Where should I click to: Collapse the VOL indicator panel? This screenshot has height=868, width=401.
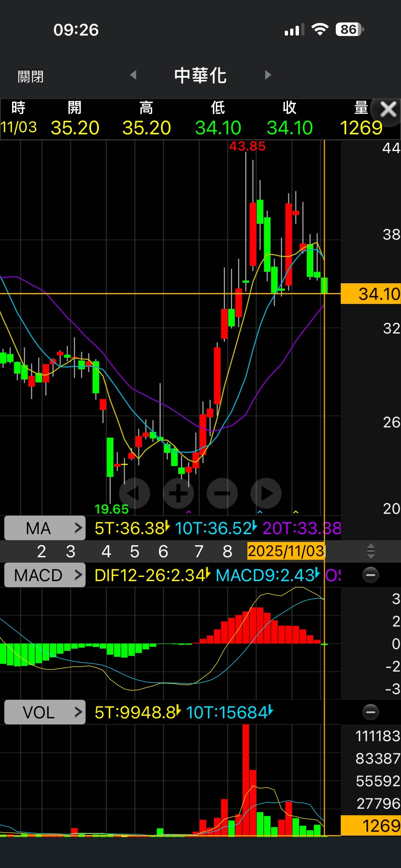pos(370,712)
